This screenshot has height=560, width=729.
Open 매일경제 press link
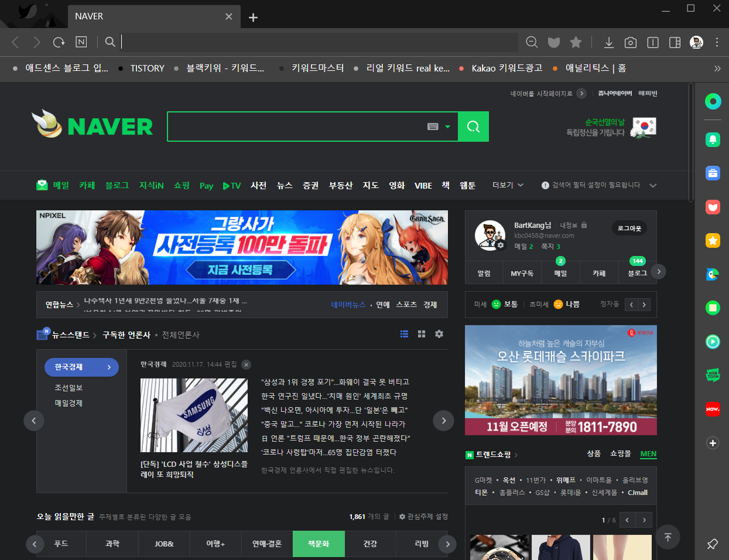[69, 403]
